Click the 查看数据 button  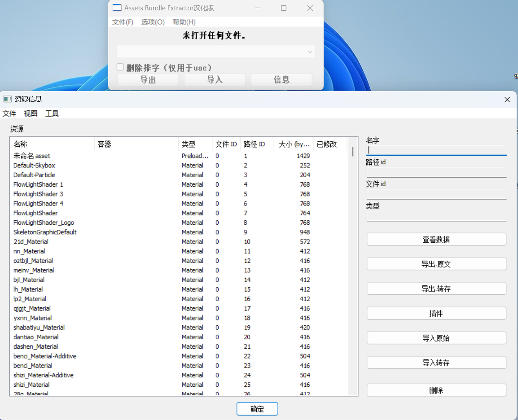point(436,239)
